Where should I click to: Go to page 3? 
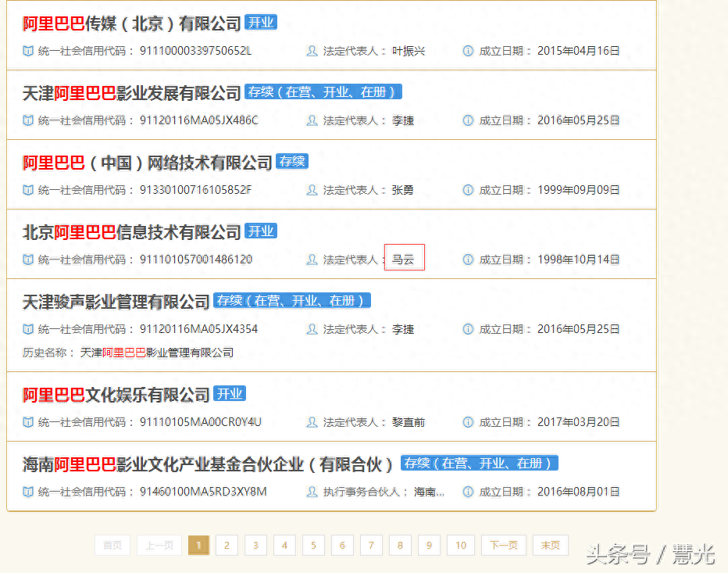(256, 545)
